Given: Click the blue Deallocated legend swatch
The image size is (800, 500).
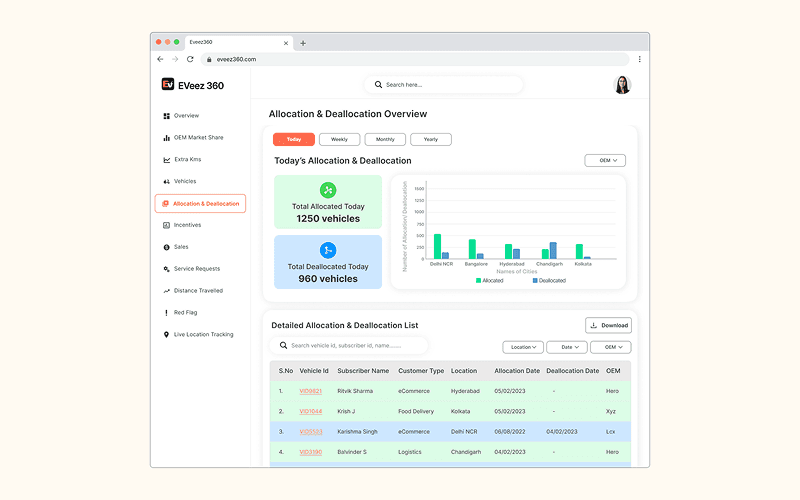Looking at the screenshot, I should (x=535, y=281).
